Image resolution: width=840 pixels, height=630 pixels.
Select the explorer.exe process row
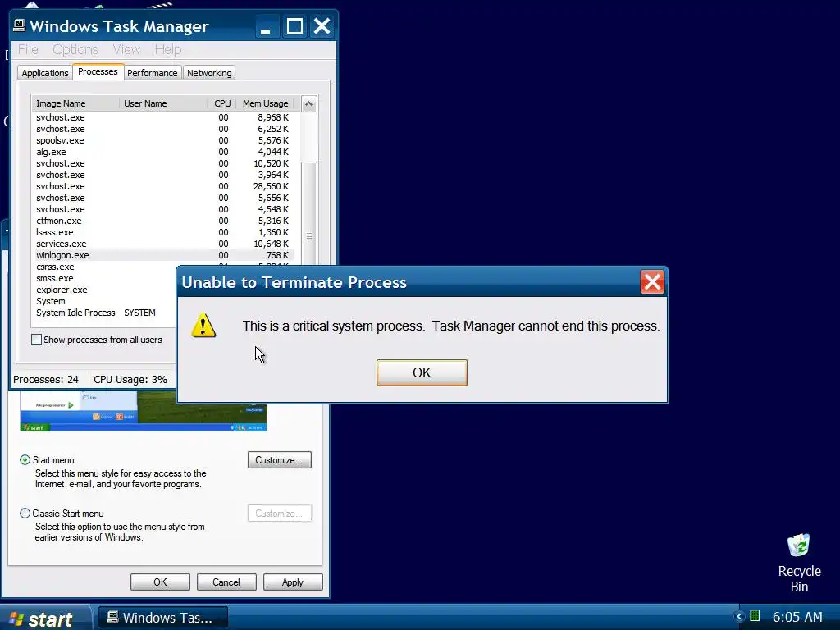105,290
